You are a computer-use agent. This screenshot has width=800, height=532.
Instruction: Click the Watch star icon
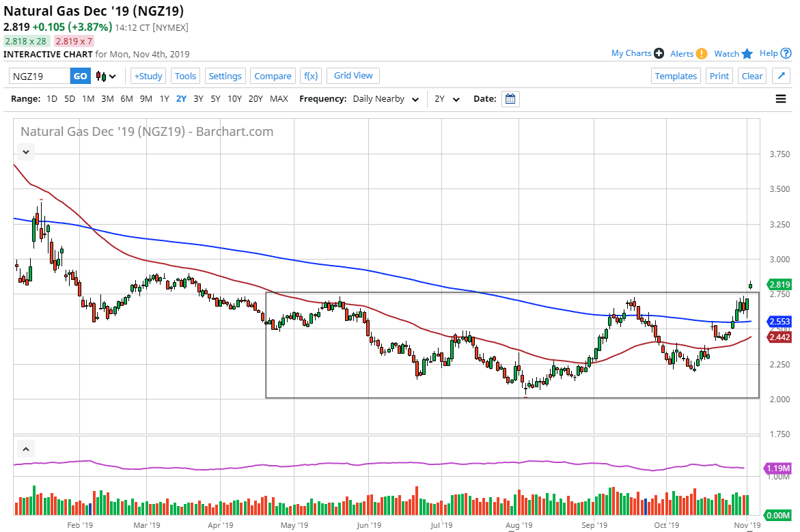(747, 53)
